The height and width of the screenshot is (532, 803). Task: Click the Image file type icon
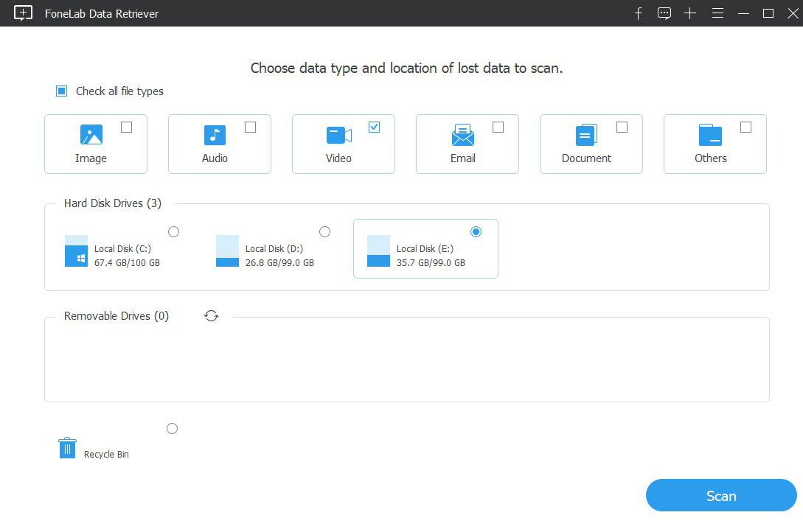coord(91,135)
